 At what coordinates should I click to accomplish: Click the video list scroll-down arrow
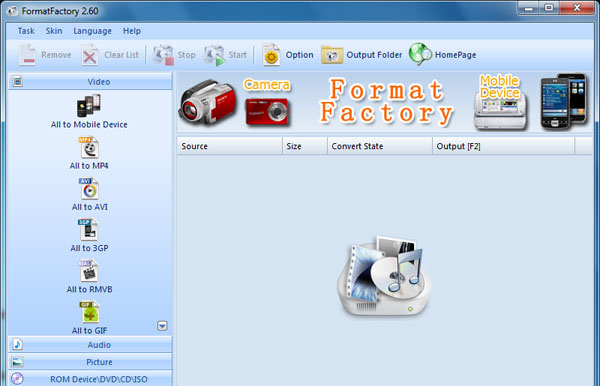click(162, 326)
